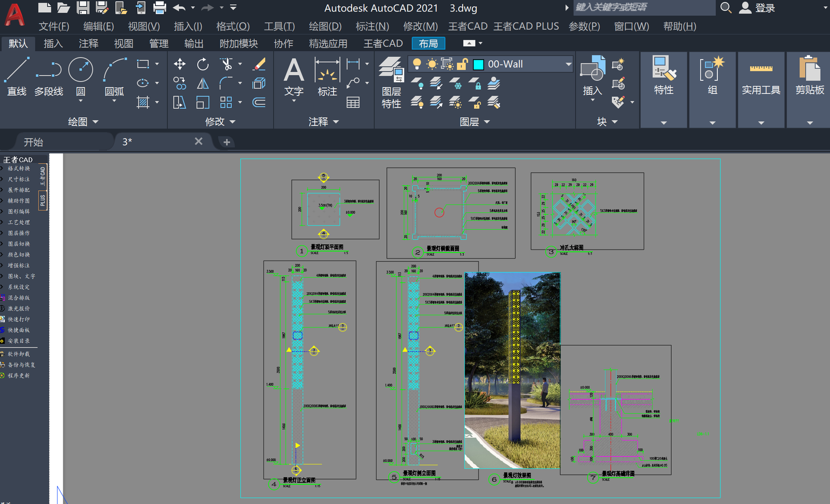This screenshot has height=504, width=830.
Task: Expand the 图层 panel flyout
Action: (x=475, y=122)
